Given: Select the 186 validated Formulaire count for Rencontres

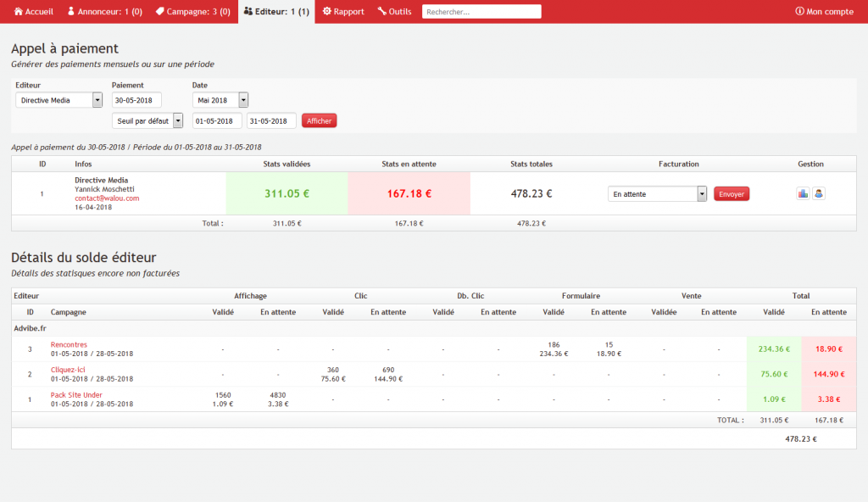Looking at the screenshot, I should (554, 344).
